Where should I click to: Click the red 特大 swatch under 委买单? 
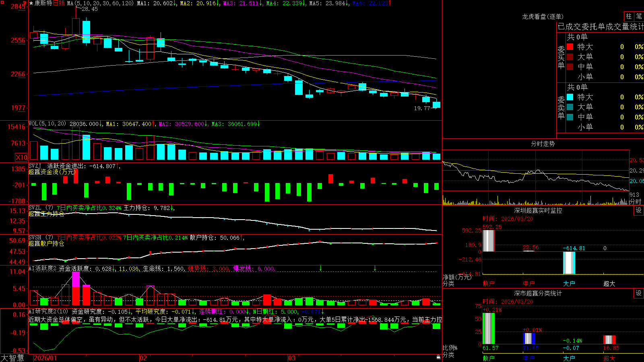point(570,47)
